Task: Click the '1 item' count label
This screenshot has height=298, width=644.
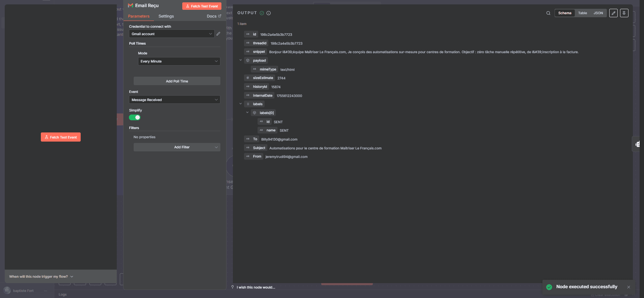Action: tap(242, 24)
